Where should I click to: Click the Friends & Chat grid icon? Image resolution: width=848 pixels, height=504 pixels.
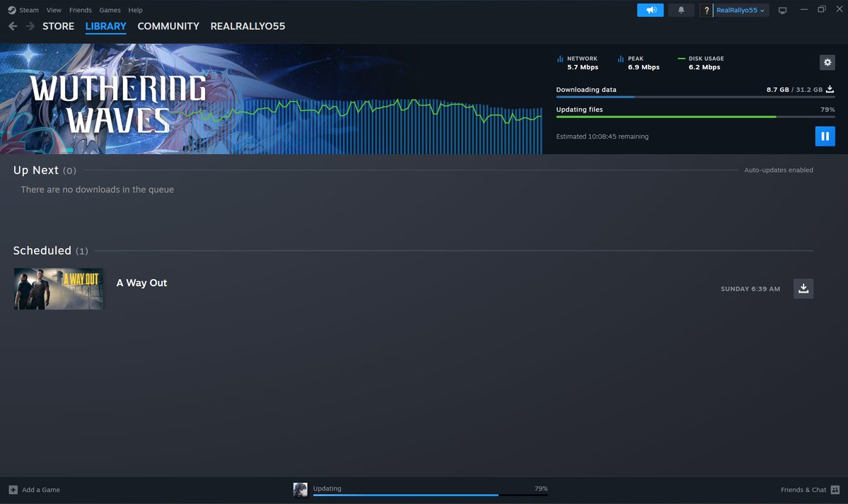tap(835, 489)
